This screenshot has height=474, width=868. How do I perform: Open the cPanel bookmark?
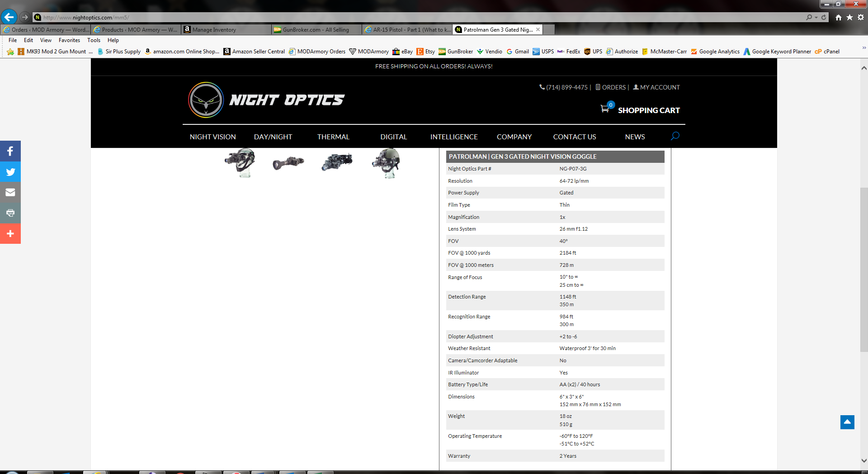click(x=827, y=52)
